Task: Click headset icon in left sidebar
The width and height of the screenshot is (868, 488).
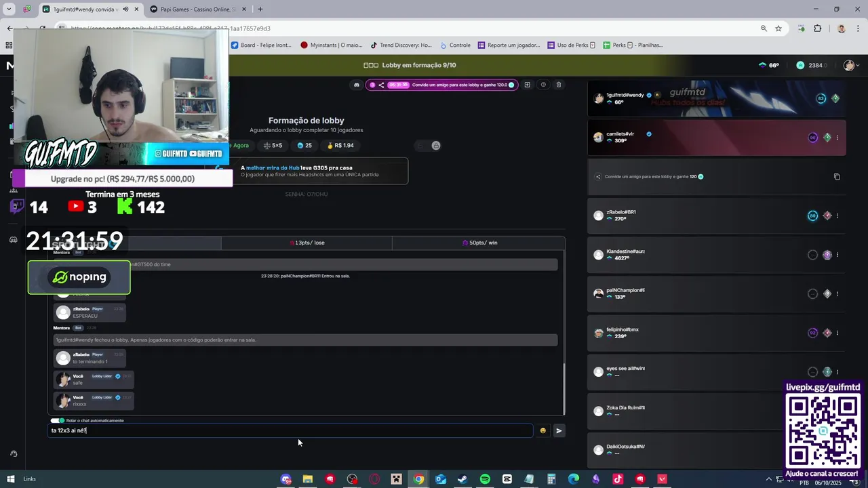Action: (13, 454)
